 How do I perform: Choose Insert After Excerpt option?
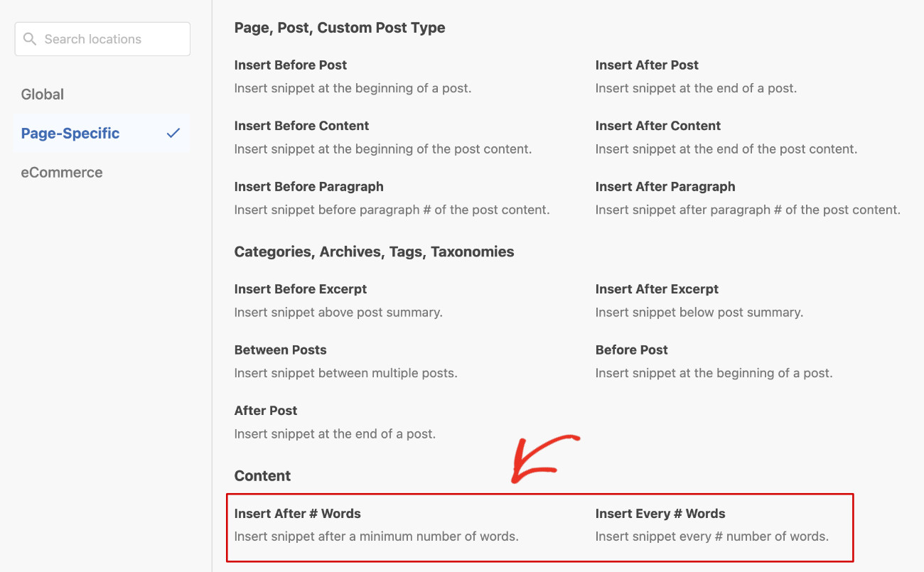[x=657, y=289]
